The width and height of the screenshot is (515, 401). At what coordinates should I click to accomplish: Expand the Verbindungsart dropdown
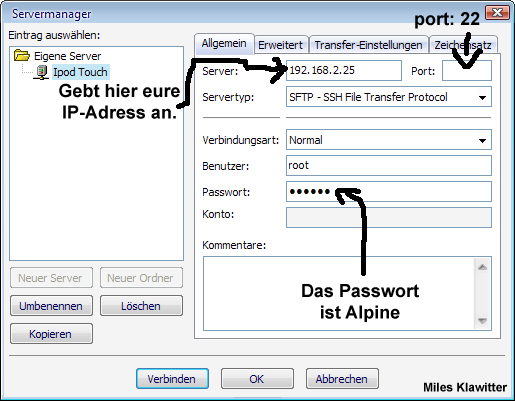482,140
